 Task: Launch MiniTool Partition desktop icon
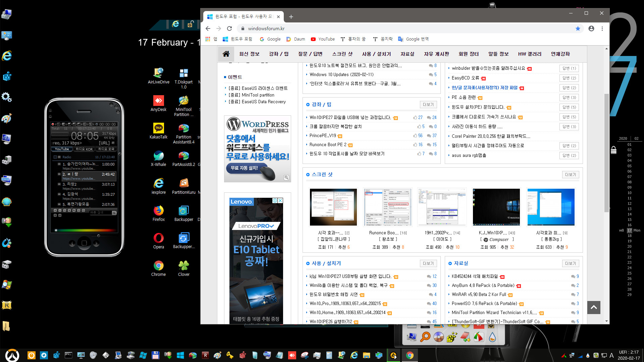[x=183, y=106]
